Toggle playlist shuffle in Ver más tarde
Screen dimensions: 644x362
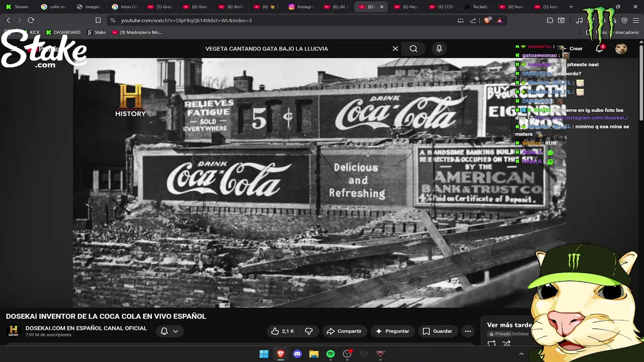tap(507, 343)
